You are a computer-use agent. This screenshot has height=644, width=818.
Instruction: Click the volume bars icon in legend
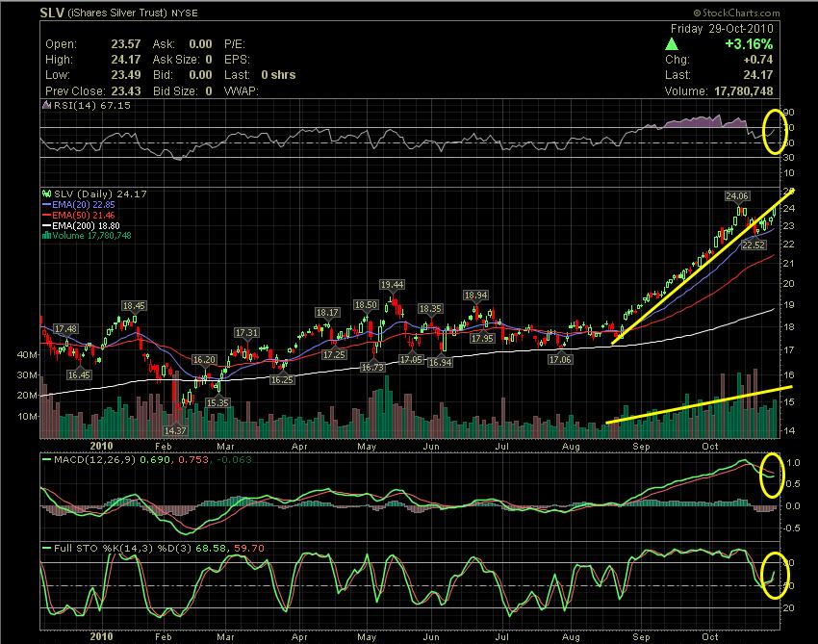(x=46, y=236)
